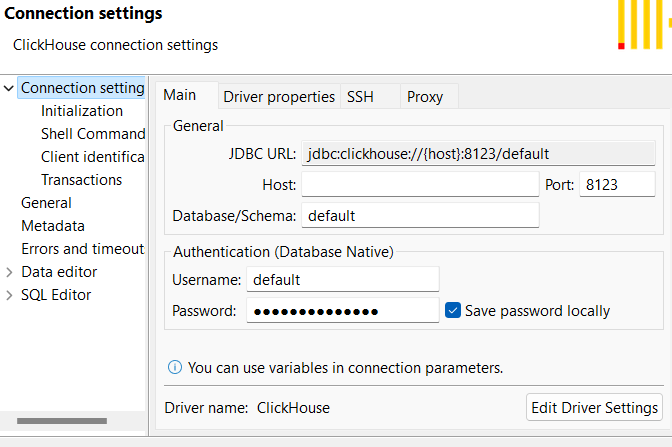Uncheck Save password locally checkbox
Viewport: 672px width, 447px height.
tap(453, 310)
